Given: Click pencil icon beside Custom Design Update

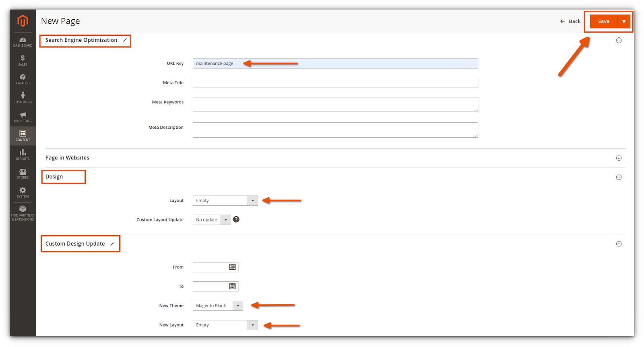Looking at the screenshot, I should tap(112, 244).
